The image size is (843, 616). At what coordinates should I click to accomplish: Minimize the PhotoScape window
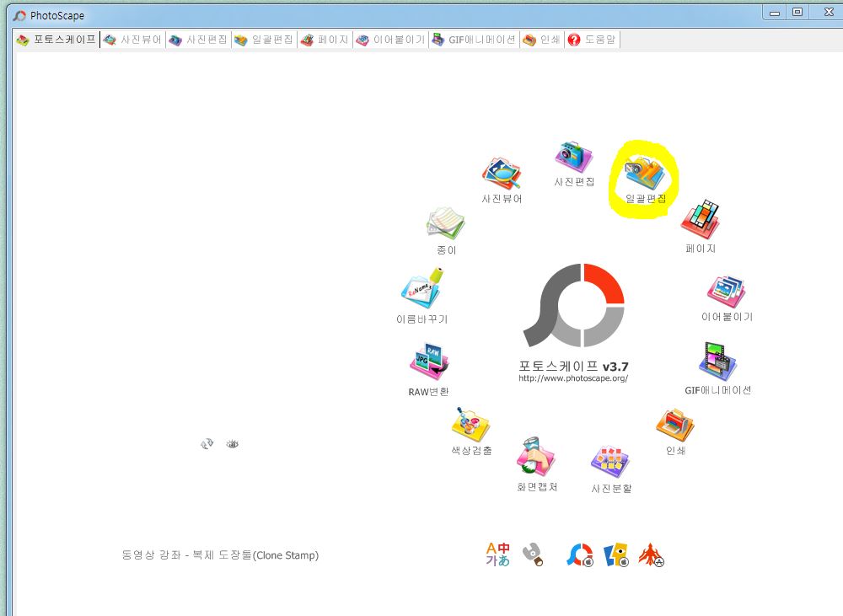(x=775, y=13)
